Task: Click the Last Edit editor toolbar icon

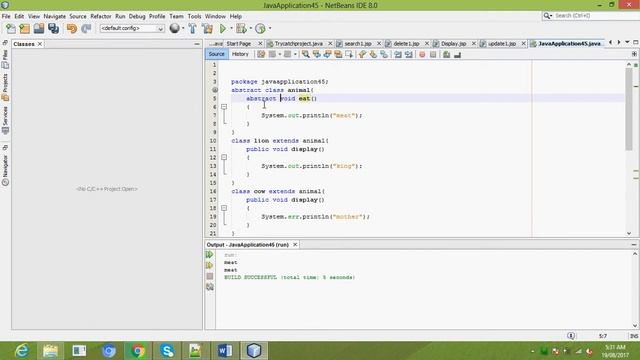Action: [x=261, y=54]
